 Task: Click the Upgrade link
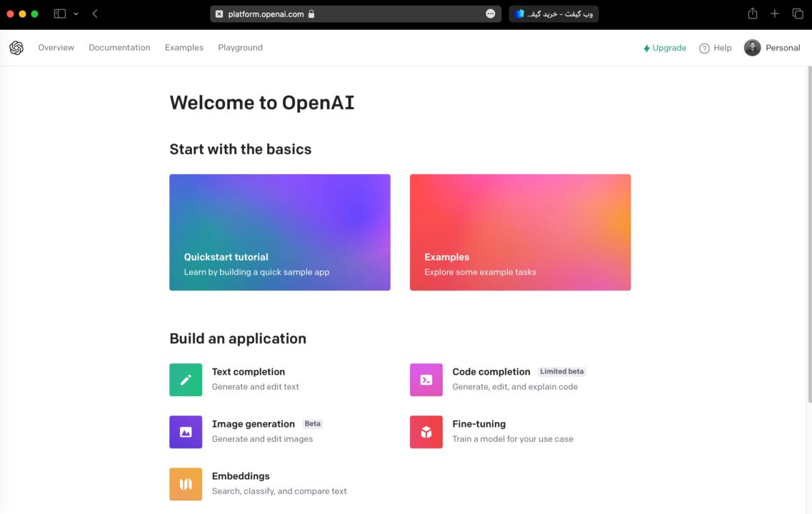click(664, 48)
